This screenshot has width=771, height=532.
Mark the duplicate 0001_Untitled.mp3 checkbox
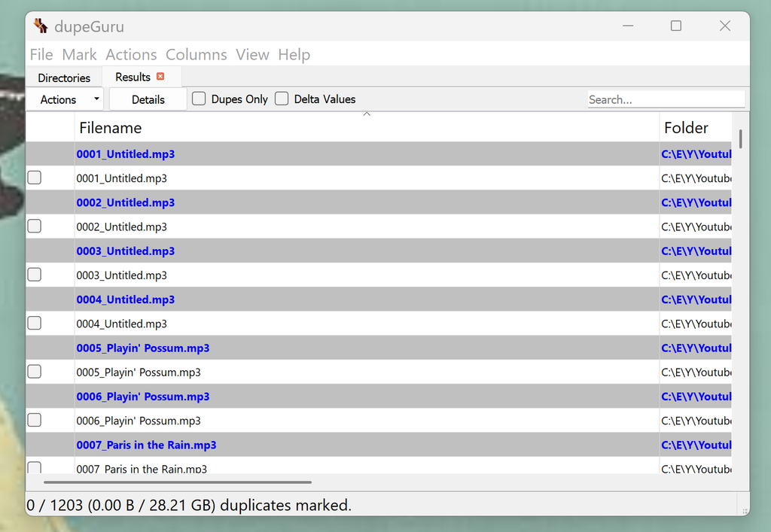click(x=35, y=178)
